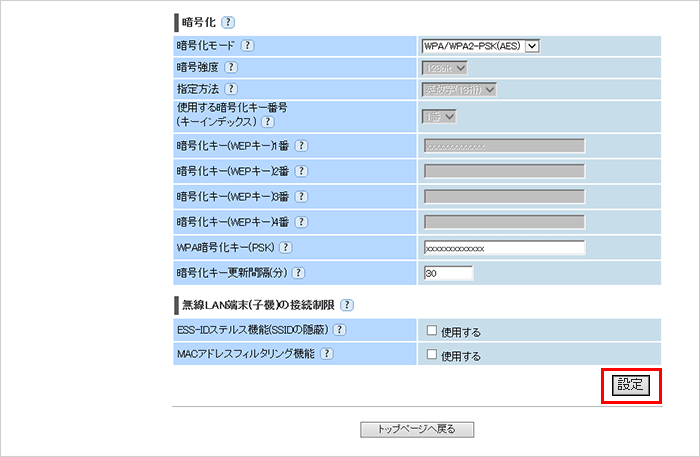Open 暗号化モード WPA/WPA2-PSK(AES) dropdown
Image resolution: width=700 pixels, height=457 pixels.
[481, 46]
